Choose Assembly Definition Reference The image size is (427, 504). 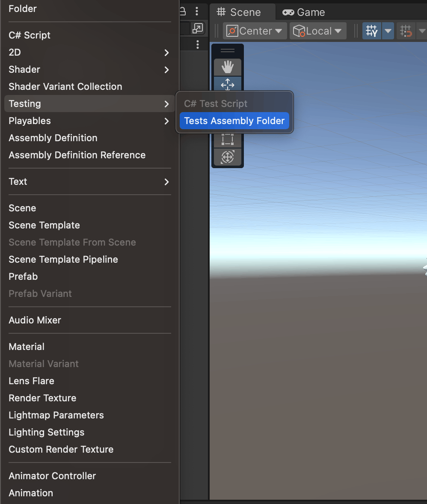(90, 154)
